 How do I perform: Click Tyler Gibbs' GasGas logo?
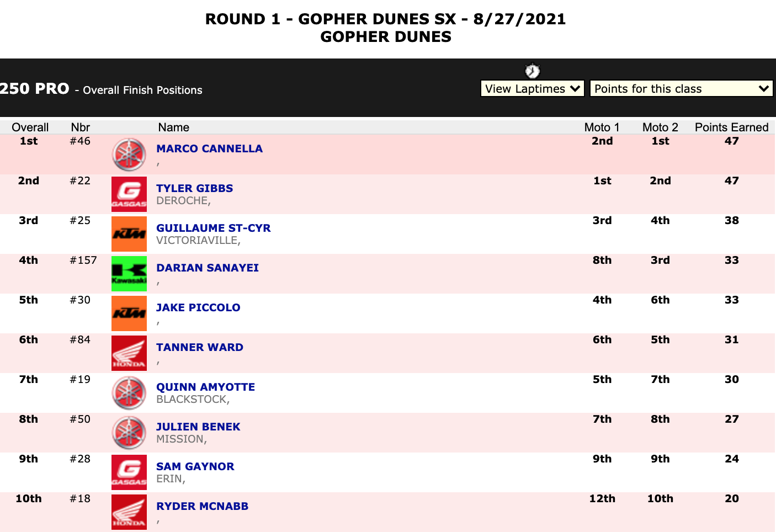coord(129,194)
